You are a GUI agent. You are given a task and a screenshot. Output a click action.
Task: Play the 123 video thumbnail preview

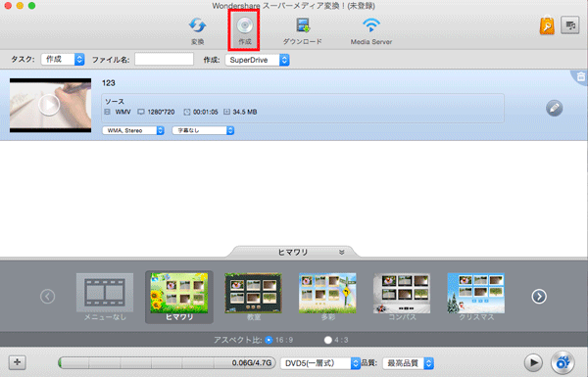[49, 105]
